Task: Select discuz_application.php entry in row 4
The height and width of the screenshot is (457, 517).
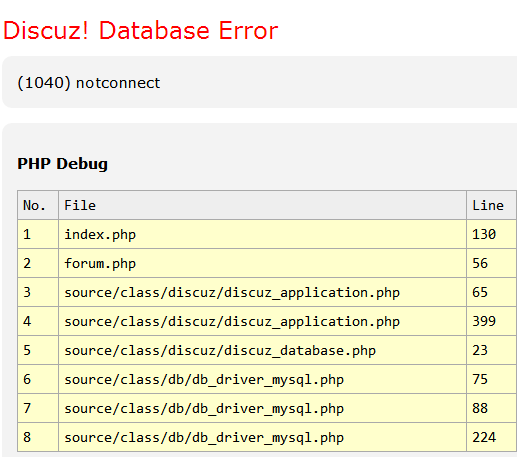Action: (262, 321)
